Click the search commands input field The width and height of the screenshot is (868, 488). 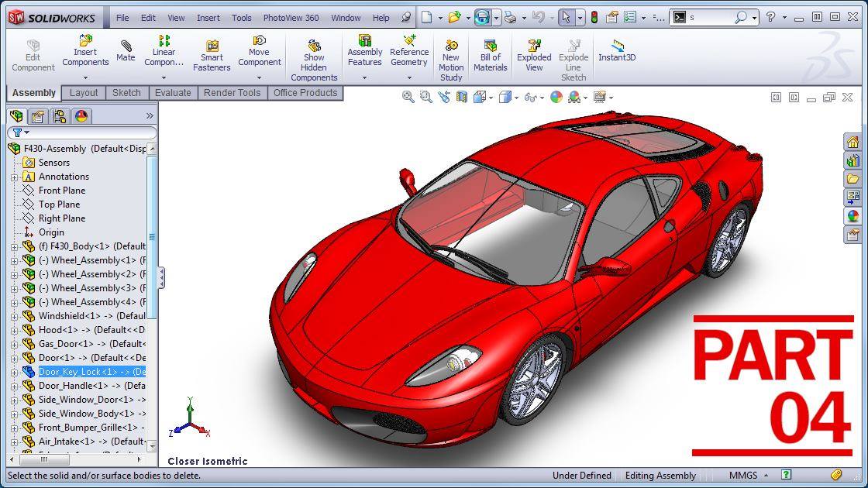[710, 18]
